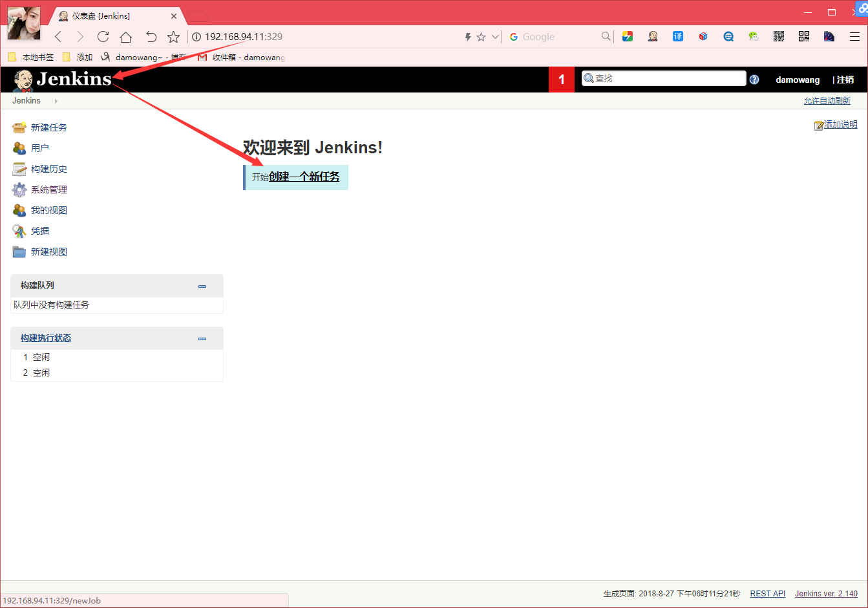Click the 查找 search box
The height and width of the screenshot is (608, 868).
click(x=664, y=78)
